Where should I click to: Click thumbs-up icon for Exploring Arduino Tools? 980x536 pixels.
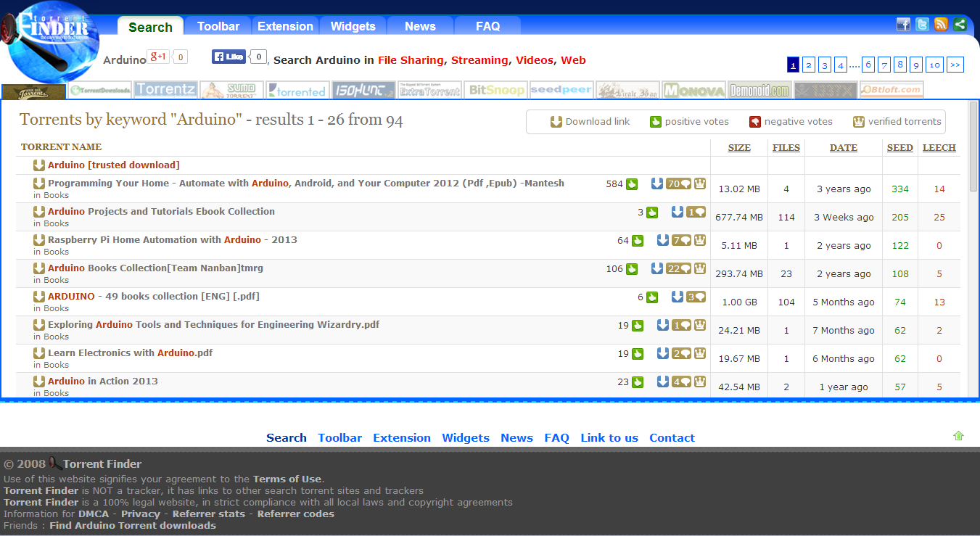(x=638, y=325)
